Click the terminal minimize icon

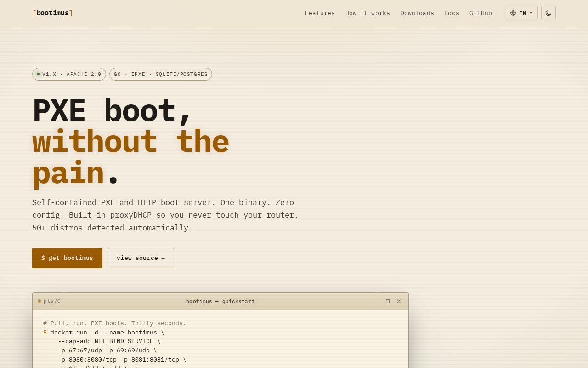click(377, 301)
